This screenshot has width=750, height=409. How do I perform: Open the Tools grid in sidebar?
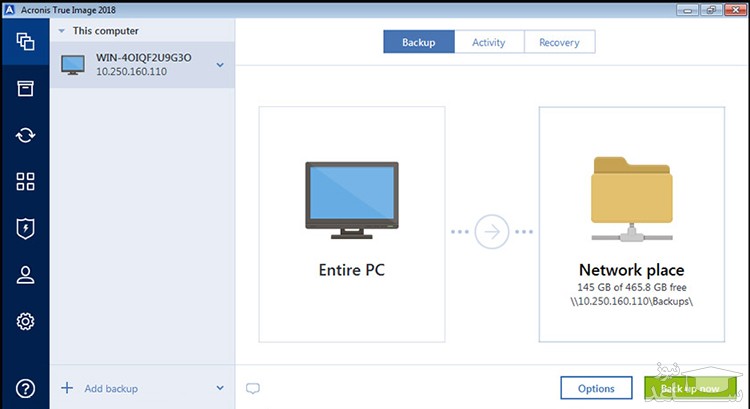[25, 181]
